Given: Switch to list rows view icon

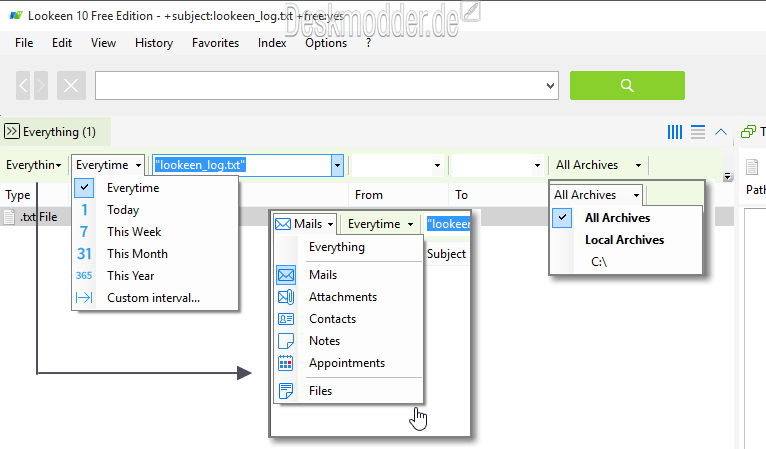Looking at the screenshot, I should point(698,132).
